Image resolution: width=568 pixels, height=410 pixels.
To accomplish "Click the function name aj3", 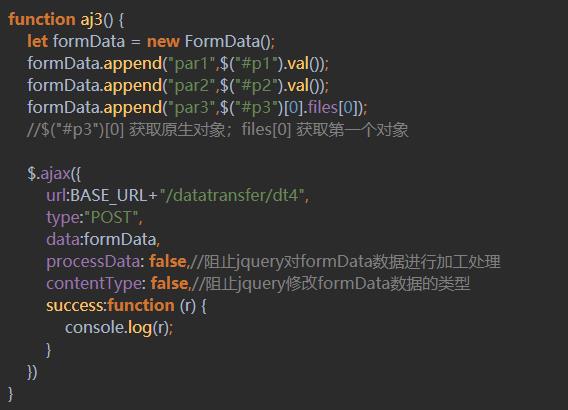I will click(92, 20).
